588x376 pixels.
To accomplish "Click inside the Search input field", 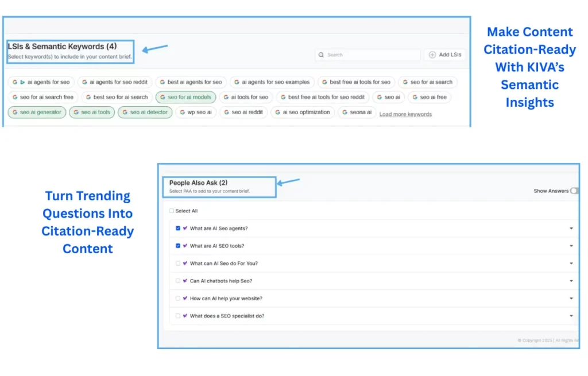I will 367,55.
